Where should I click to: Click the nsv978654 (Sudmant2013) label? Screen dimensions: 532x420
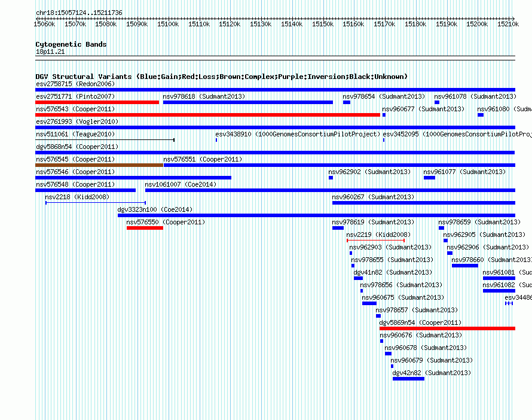384,96
